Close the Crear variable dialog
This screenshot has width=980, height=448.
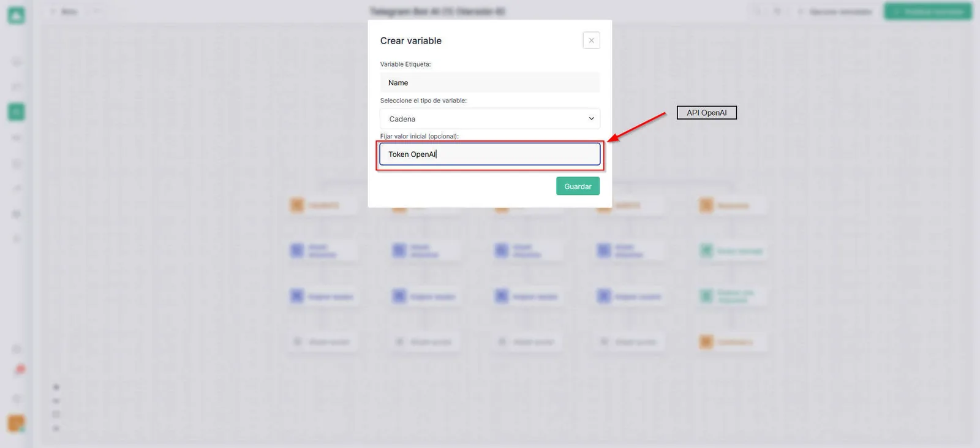click(591, 40)
